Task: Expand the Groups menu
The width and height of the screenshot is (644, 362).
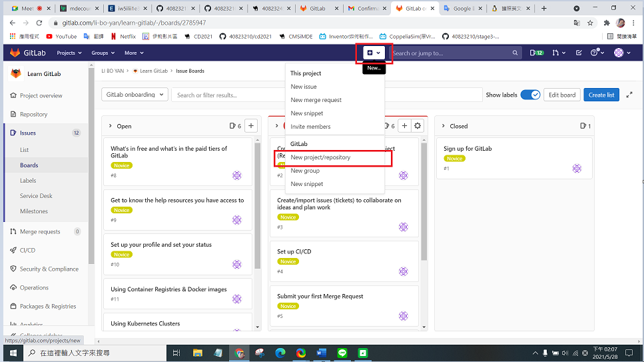Action: tap(103, 53)
